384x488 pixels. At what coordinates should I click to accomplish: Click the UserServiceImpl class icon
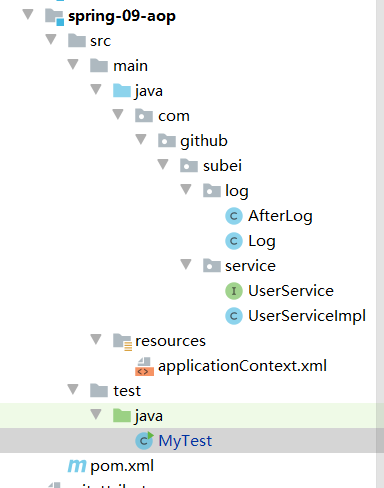point(234,316)
